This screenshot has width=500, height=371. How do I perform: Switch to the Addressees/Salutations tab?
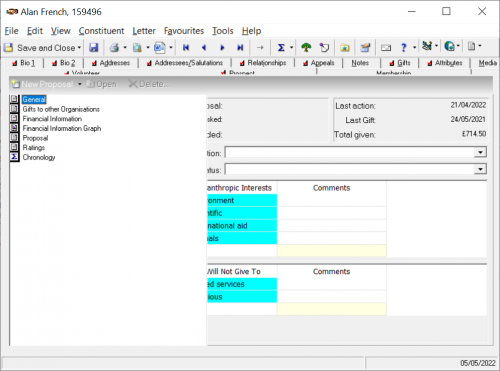pyautogui.click(x=185, y=63)
